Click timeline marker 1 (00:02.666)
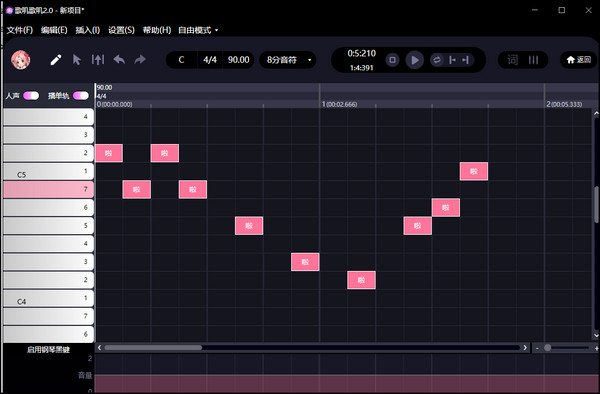 [x=339, y=104]
